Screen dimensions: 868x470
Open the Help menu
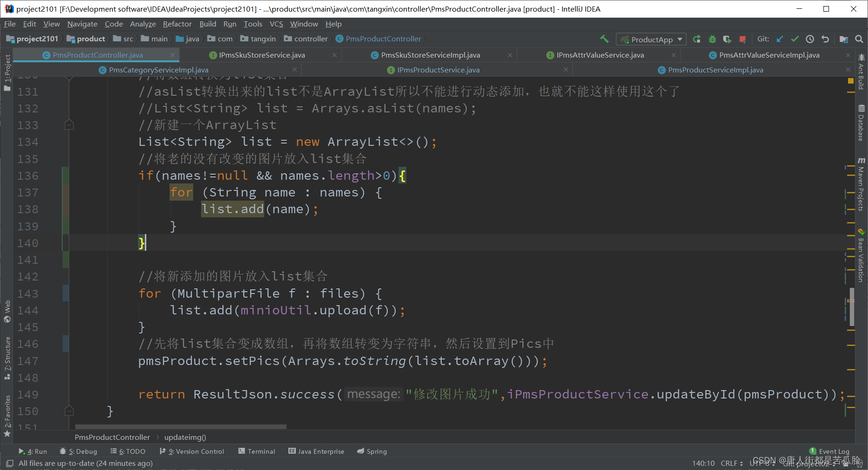tap(333, 24)
